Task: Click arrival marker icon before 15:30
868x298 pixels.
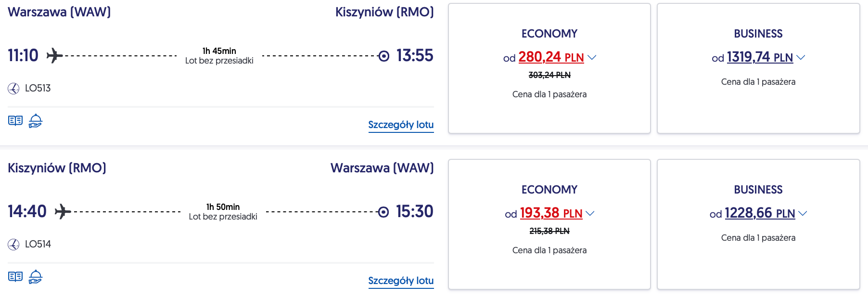Action: point(383,212)
